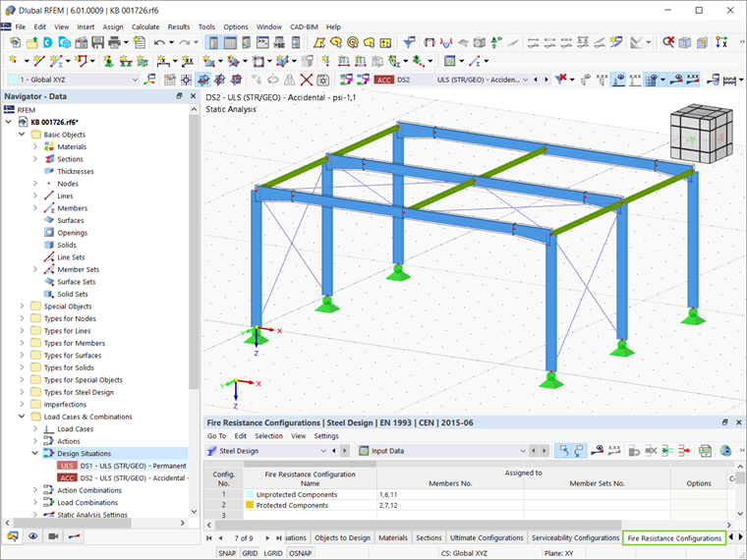Click the globe icon in table toolbar

(725, 451)
